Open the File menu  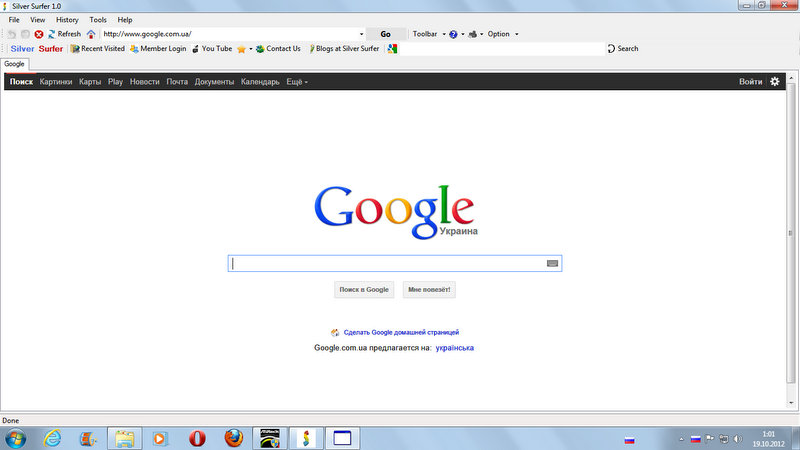click(x=14, y=20)
